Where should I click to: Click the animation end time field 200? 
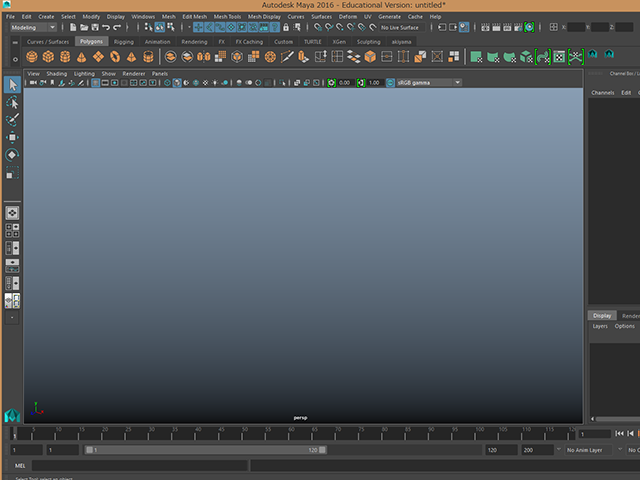[537, 450]
